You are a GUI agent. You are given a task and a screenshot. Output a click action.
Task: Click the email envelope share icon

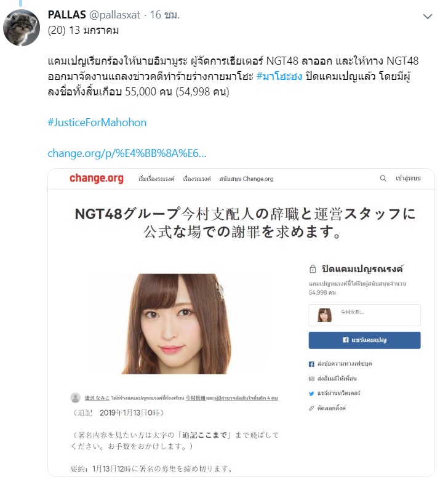[311, 379]
